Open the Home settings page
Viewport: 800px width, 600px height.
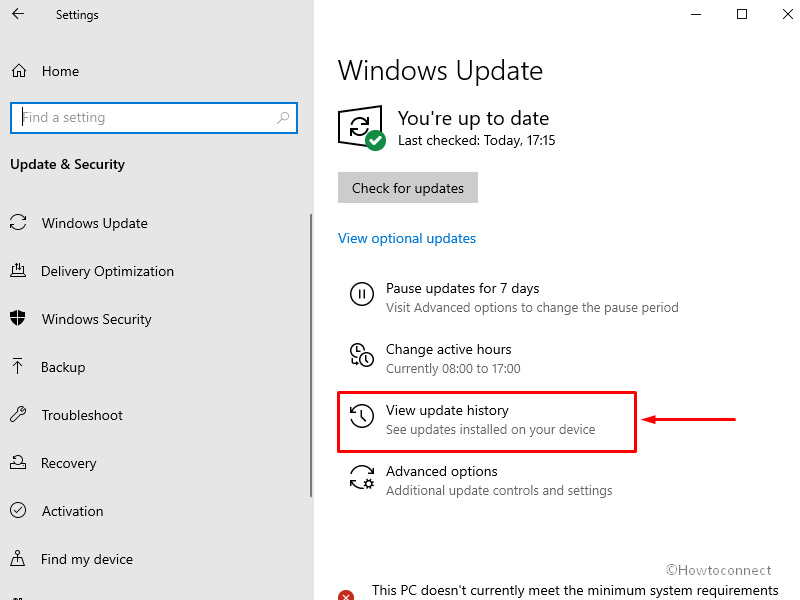(x=60, y=71)
